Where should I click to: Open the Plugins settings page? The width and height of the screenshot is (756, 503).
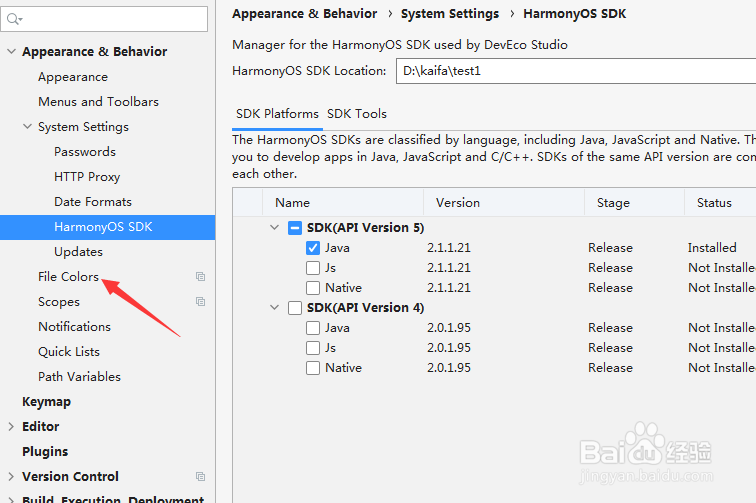[x=45, y=452]
